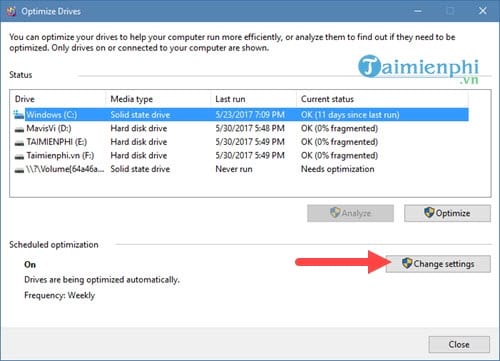Click 'OK (0% fragmented)' in Taimienphi.vn (F:) row
500x361 pixels.
coord(339,156)
